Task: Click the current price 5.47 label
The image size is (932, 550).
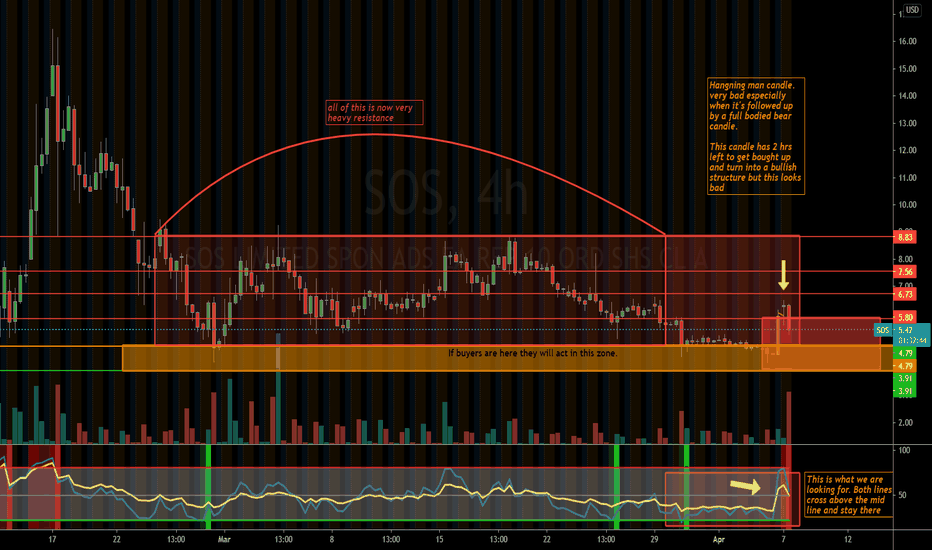Action: tap(905, 330)
